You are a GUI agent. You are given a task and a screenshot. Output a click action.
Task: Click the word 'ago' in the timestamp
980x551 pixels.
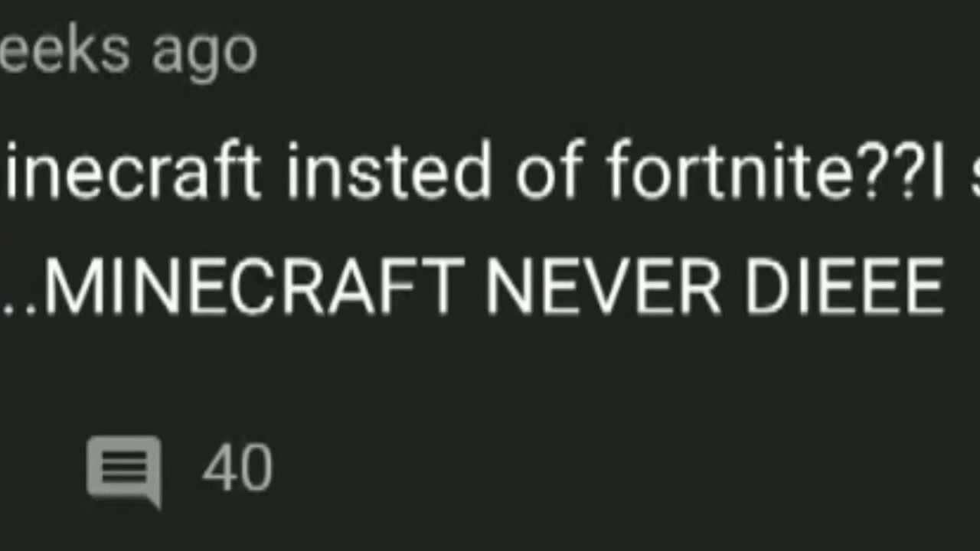204,55
